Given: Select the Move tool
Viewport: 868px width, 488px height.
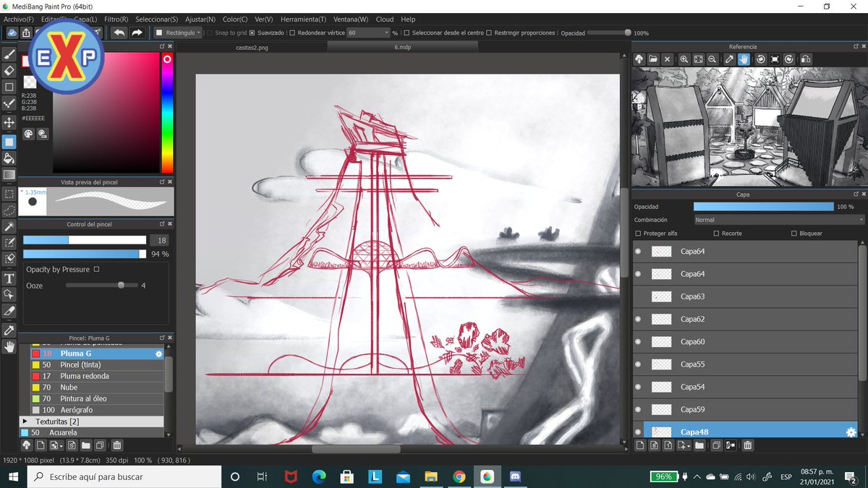Looking at the screenshot, I should (9, 123).
